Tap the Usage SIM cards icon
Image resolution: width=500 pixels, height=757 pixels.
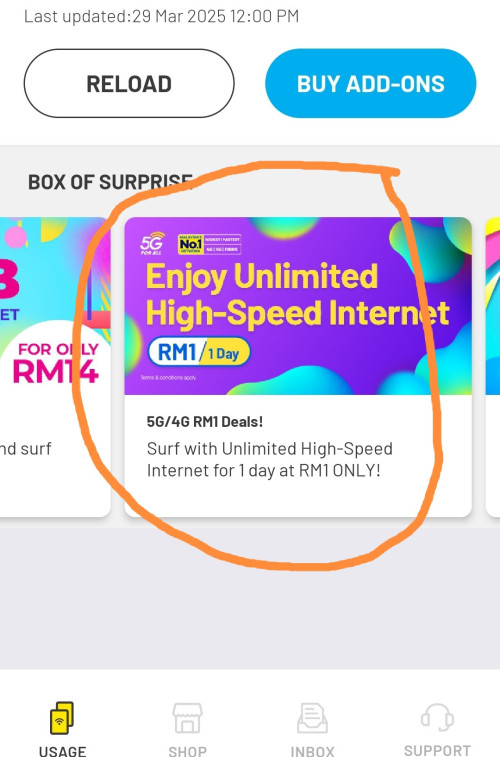(x=62, y=718)
